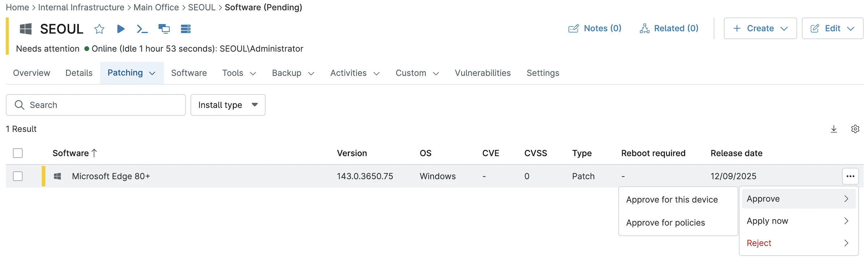Viewport: 868px width, 266px height.
Task: Click the Needs attention status text
Action: pos(48,49)
